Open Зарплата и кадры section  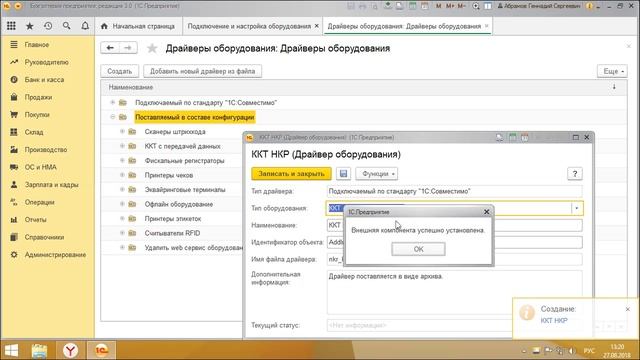51,185
